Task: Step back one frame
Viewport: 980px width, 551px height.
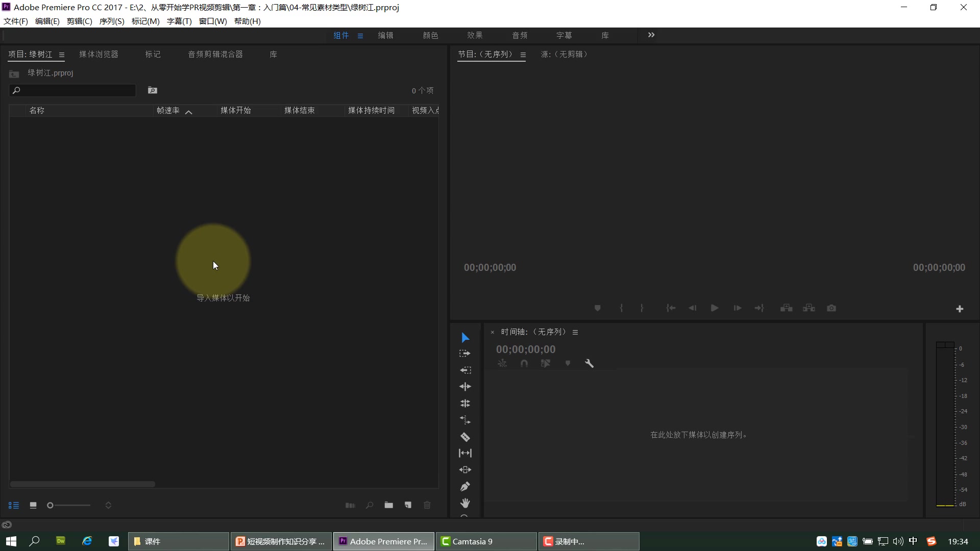Action: (693, 308)
